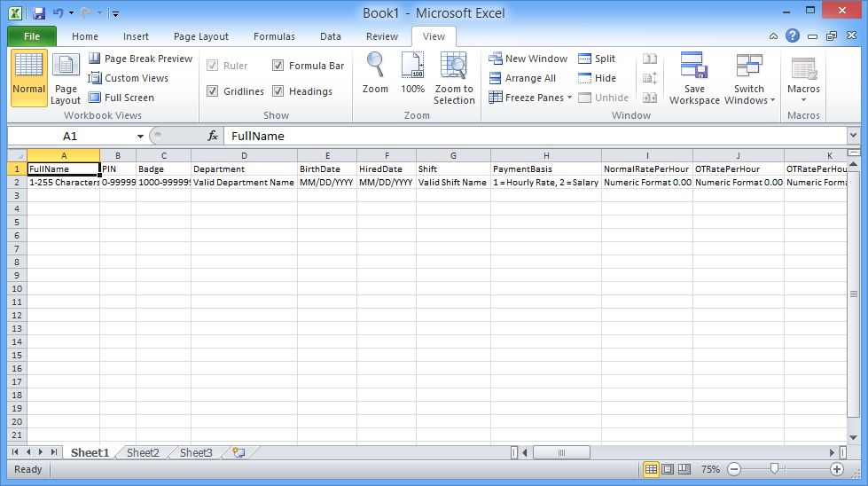Image resolution: width=868 pixels, height=486 pixels.
Task: Click Reset Window Position icon
Action: pos(650,98)
